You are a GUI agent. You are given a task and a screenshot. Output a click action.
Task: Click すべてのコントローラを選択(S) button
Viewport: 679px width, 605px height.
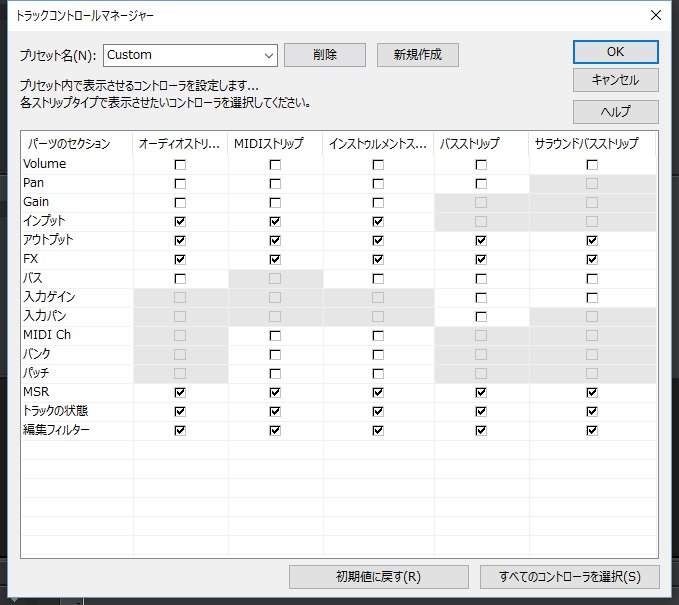click(x=569, y=577)
